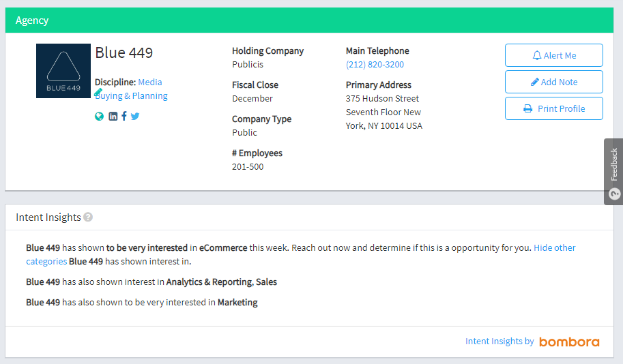Open Blue 449's LinkedIn icon
The height and width of the screenshot is (364, 623).
pos(113,117)
